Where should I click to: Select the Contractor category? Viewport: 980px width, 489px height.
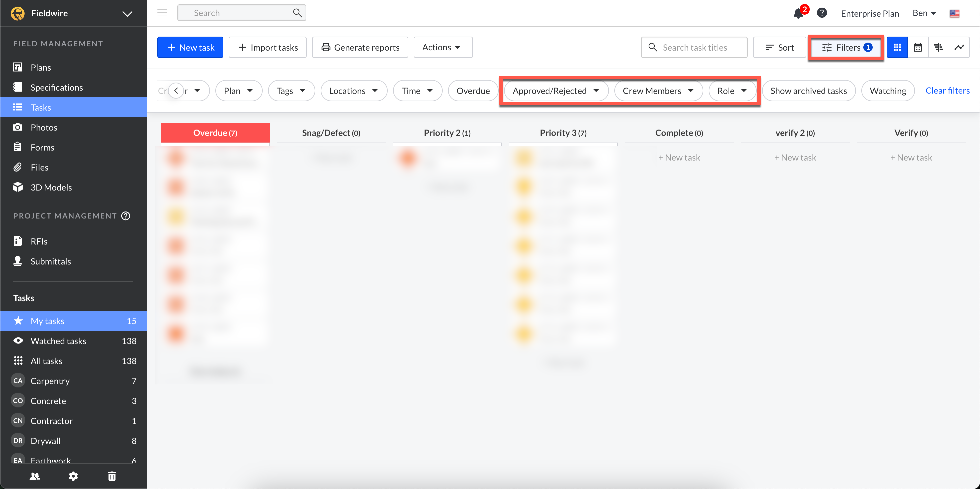(x=73, y=421)
